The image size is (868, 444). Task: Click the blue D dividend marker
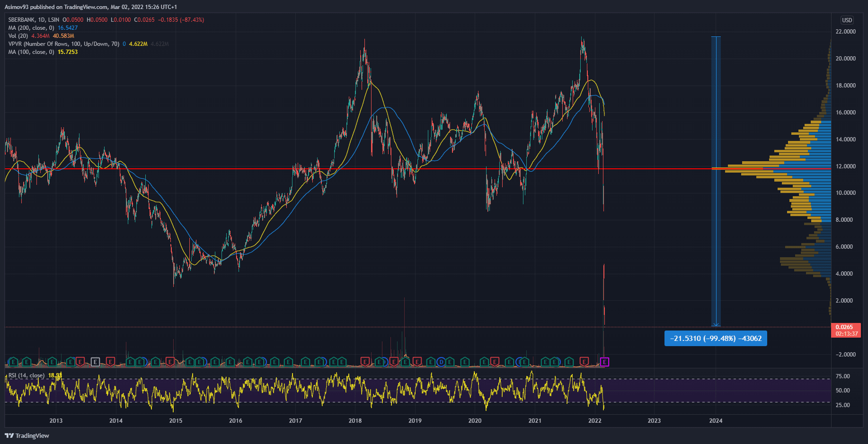click(x=441, y=362)
